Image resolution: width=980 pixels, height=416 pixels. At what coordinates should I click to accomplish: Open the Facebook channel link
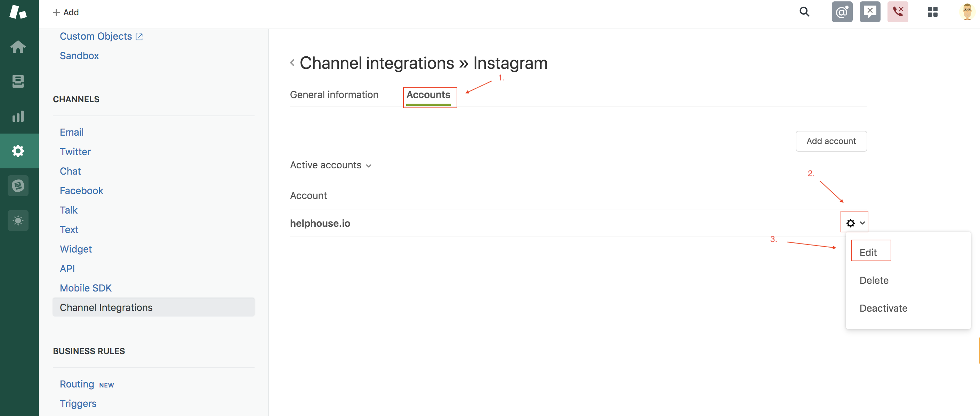coord(81,191)
